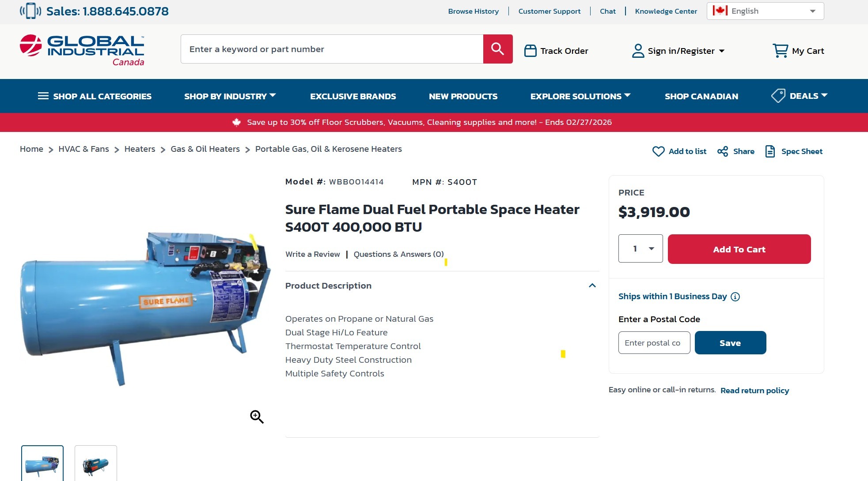Image resolution: width=868 pixels, height=481 pixels.
Task: Click the MPN # S400T text
Action: coord(444,182)
